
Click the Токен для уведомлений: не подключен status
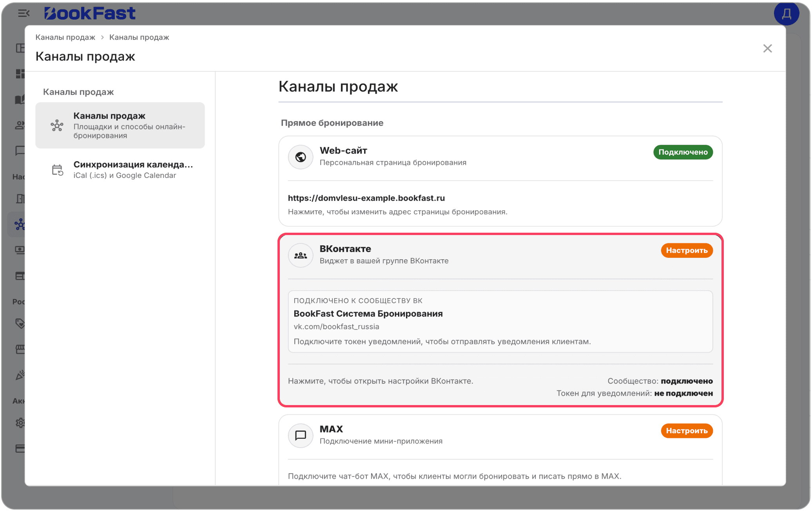(x=634, y=393)
